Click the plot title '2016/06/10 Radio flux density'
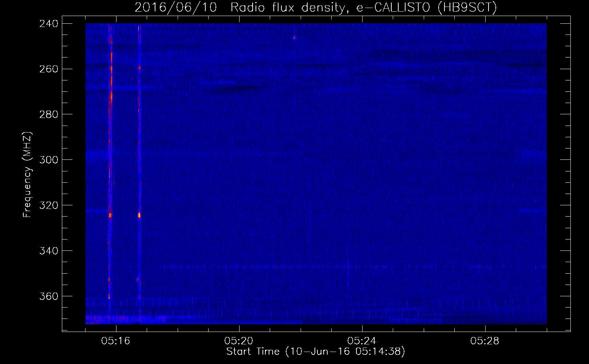The width and height of the screenshot is (589, 364). [316, 7]
